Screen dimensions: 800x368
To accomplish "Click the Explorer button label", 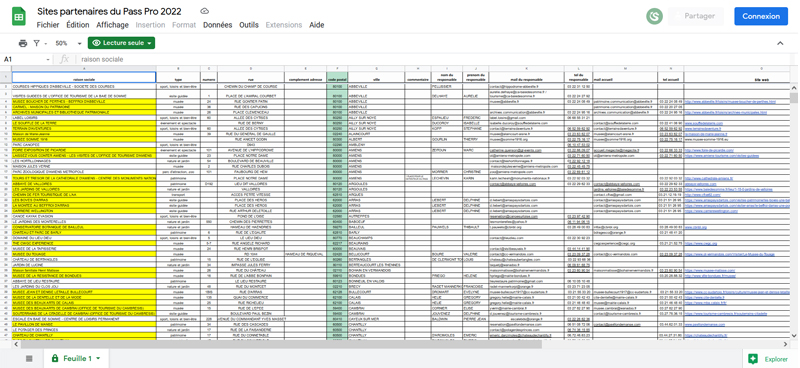I will tap(776, 359).
